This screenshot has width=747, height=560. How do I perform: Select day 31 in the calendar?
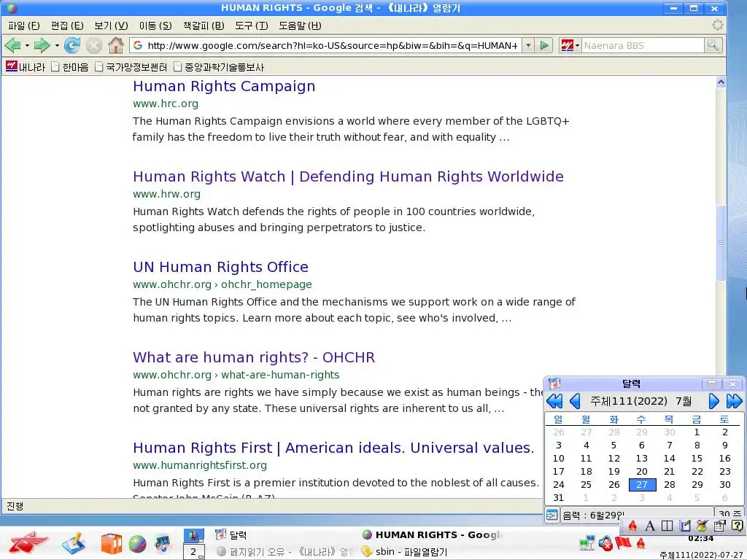click(x=558, y=498)
